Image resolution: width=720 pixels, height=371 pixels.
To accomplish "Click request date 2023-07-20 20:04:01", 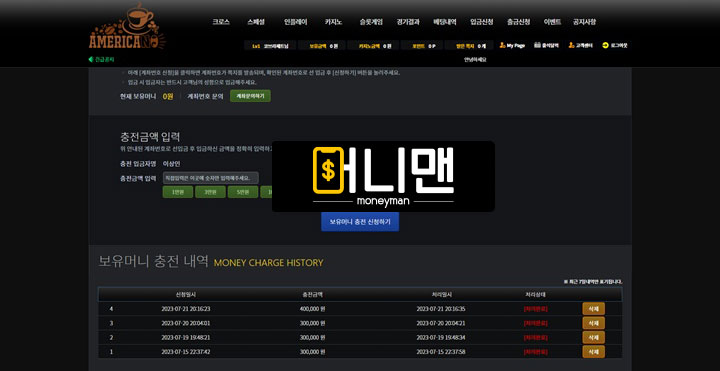I will [186, 323].
